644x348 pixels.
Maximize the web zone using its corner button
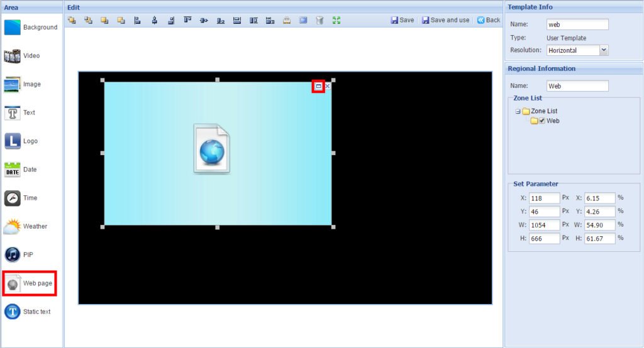(318, 86)
